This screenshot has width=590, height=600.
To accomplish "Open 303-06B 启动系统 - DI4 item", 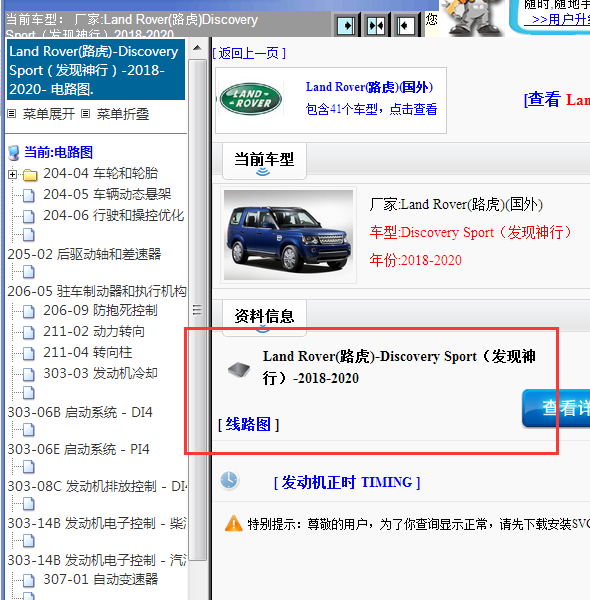I will [80, 412].
